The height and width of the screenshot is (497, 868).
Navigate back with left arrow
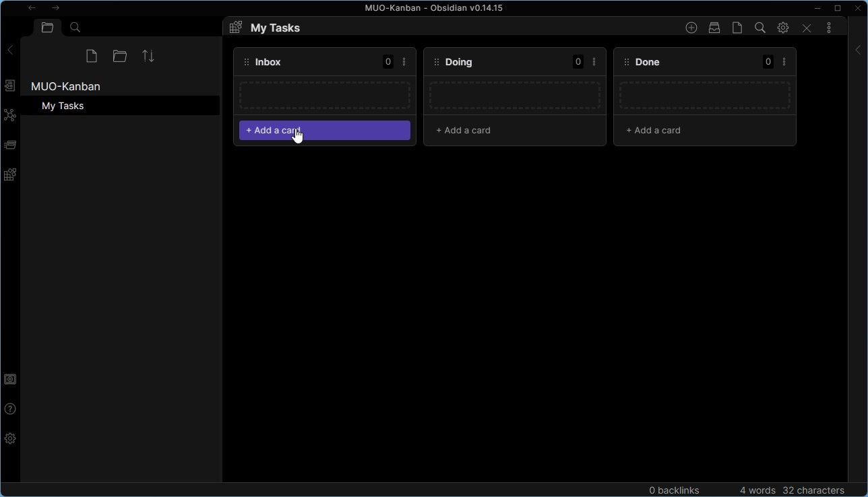pyautogui.click(x=32, y=8)
